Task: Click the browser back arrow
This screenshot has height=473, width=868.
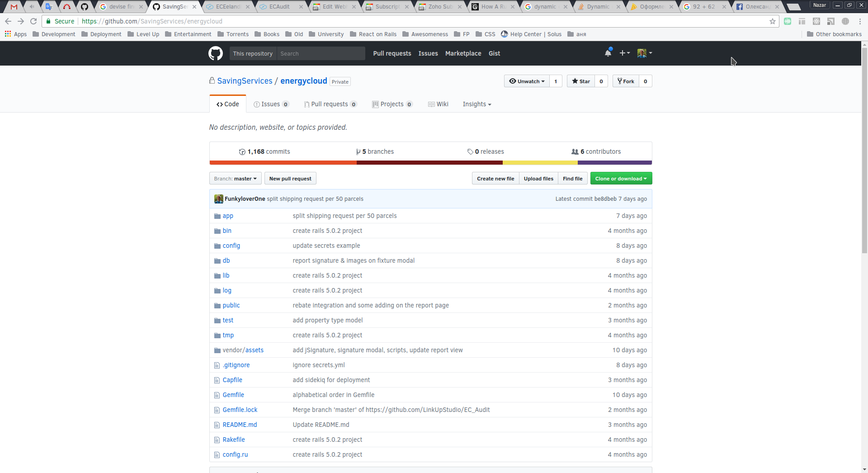Action: pos(8,21)
